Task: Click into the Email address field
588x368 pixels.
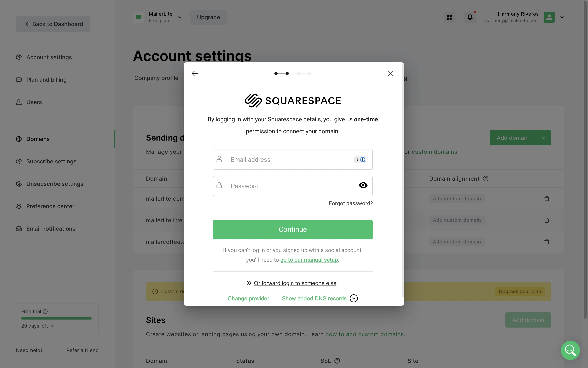Action: (x=289, y=160)
